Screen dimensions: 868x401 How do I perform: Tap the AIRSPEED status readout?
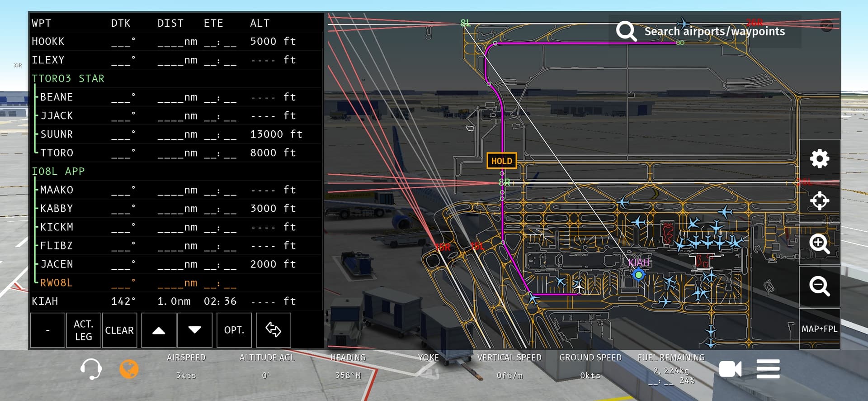[186, 366]
